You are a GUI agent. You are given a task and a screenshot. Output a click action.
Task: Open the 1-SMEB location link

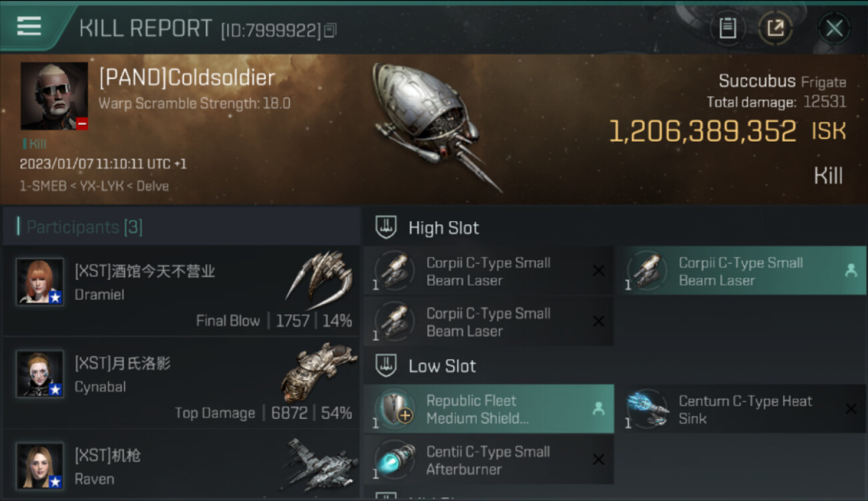coord(41,186)
